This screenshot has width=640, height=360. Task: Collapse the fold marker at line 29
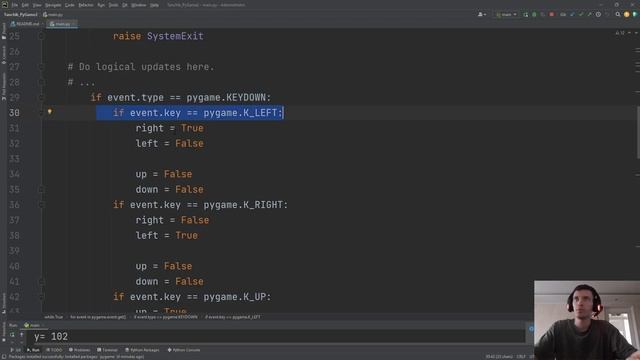click(x=41, y=97)
